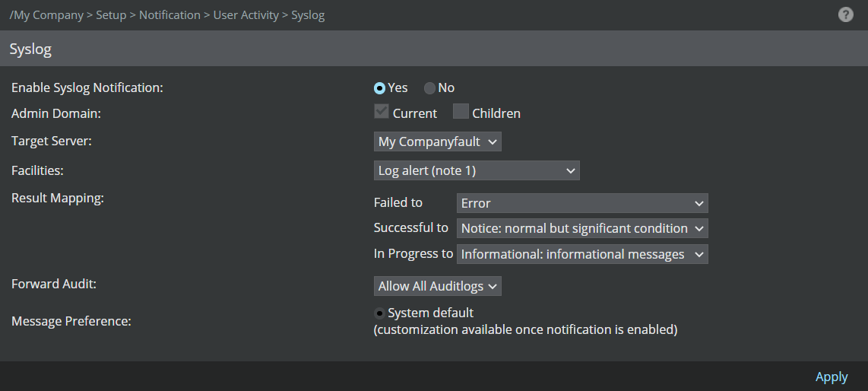Toggle the Current admin domain checkbox

pos(382,111)
